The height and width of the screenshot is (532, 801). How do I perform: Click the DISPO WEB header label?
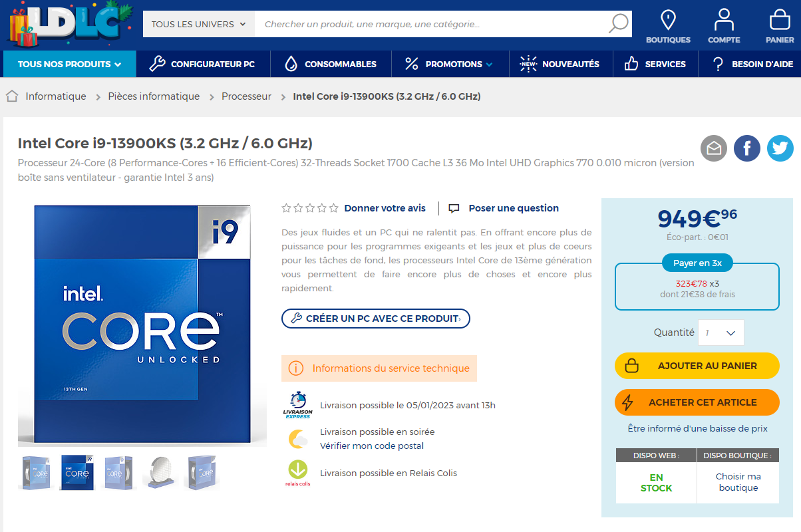coord(656,456)
